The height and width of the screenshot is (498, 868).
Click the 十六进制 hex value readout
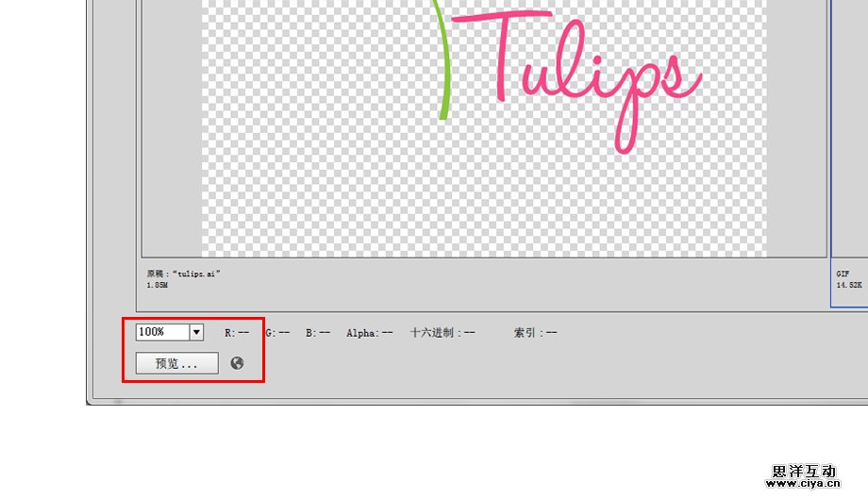442,333
